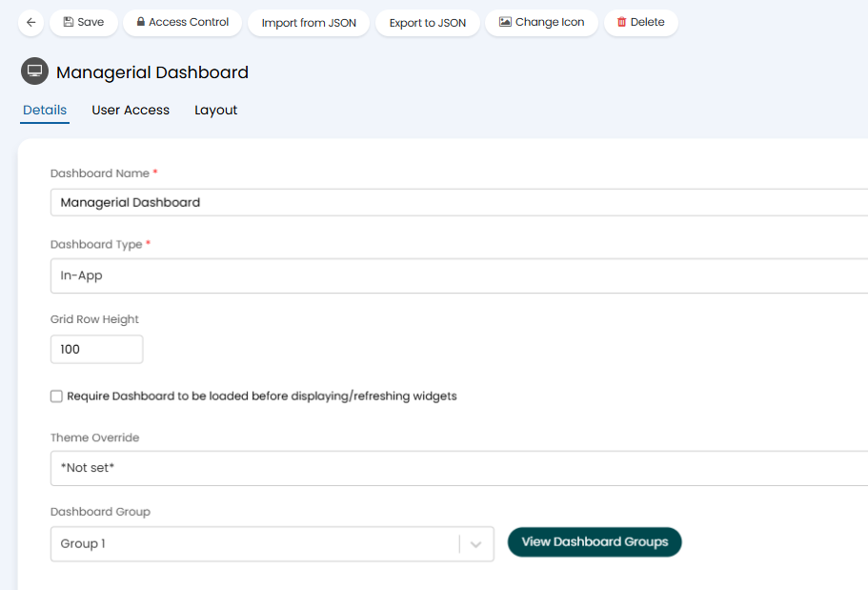This screenshot has height=590, width=868.
Task: Open the Dashboard Type dropdown
Action: [457, 275]
